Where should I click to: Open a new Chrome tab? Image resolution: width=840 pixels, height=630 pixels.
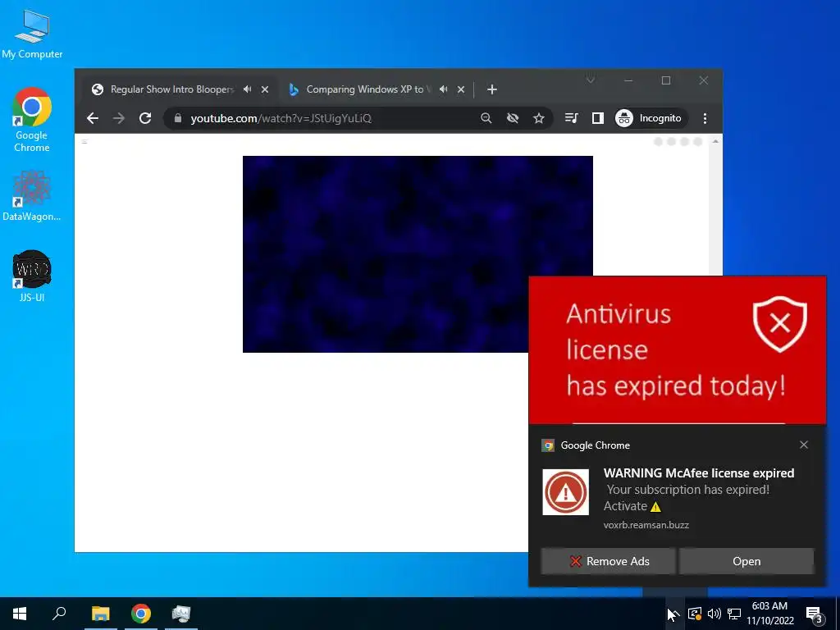tap(492, 89)
